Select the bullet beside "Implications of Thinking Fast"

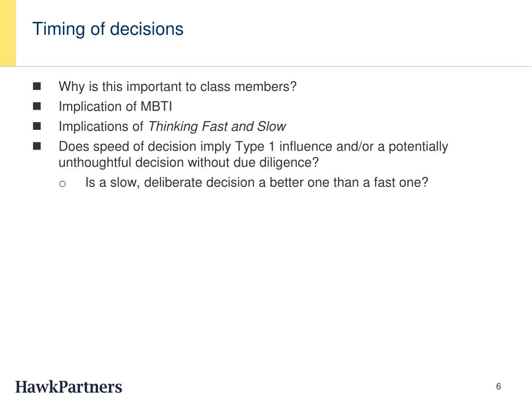pos(37,126)
